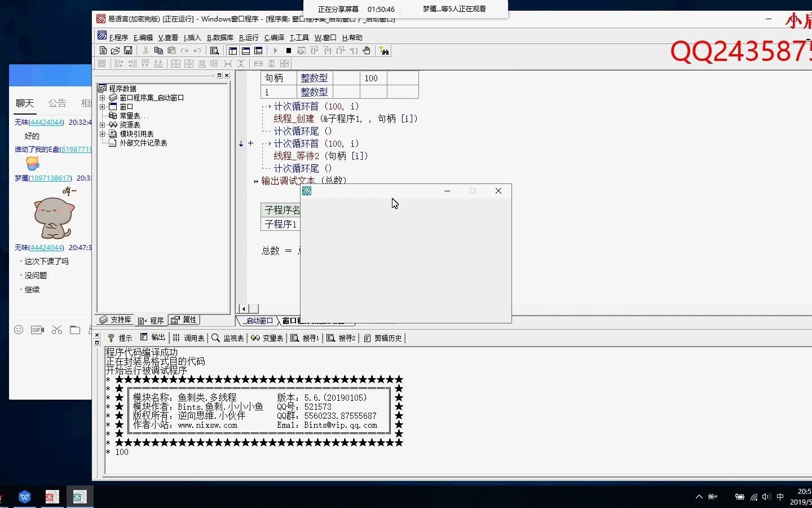
Task: Toggle the first panel layout icon
Action: tap(233, 51)
